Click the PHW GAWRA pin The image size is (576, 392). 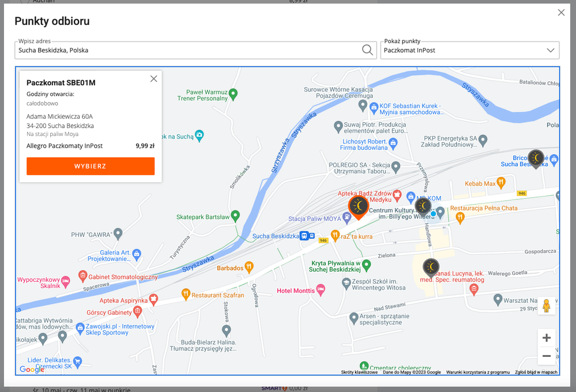point(118,233)
